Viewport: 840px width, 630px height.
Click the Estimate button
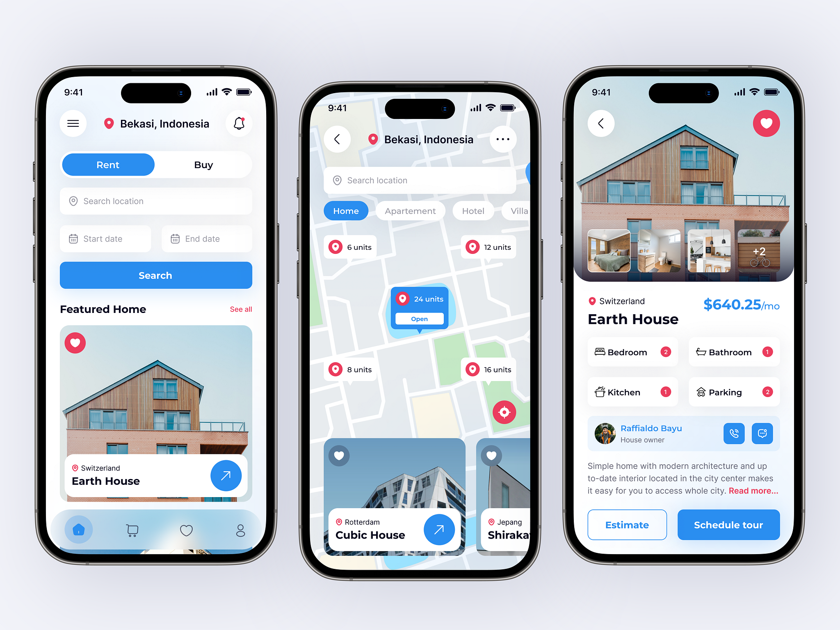[626, 525]
